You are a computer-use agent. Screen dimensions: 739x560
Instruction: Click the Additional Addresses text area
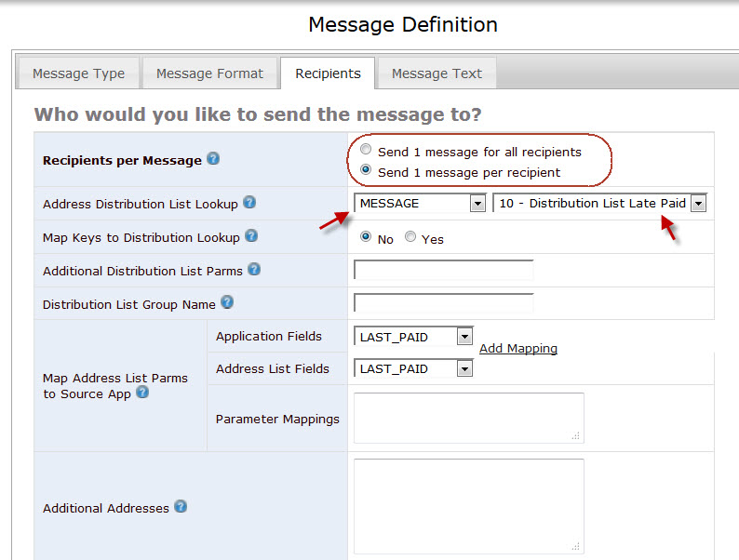click(x=469, y=506)
